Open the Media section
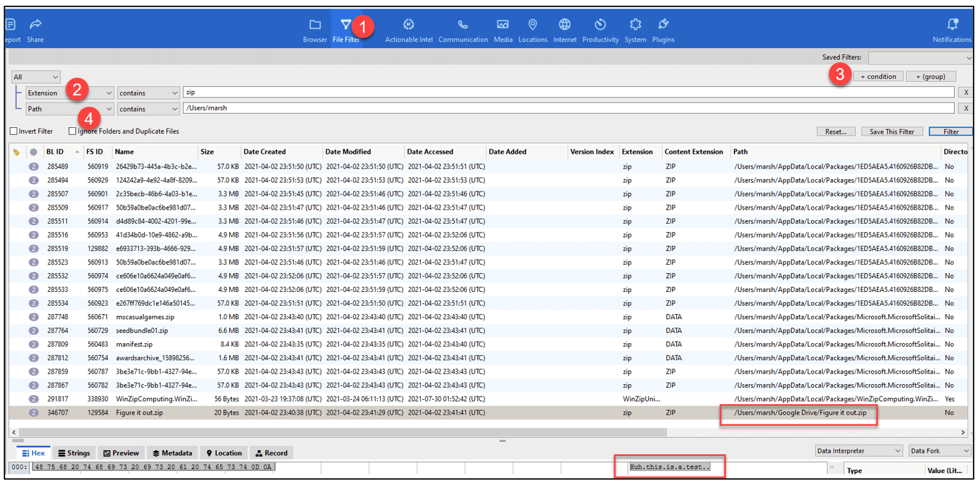Image resolution: width=980 pixels, height=486 pixels. (503, 30)
